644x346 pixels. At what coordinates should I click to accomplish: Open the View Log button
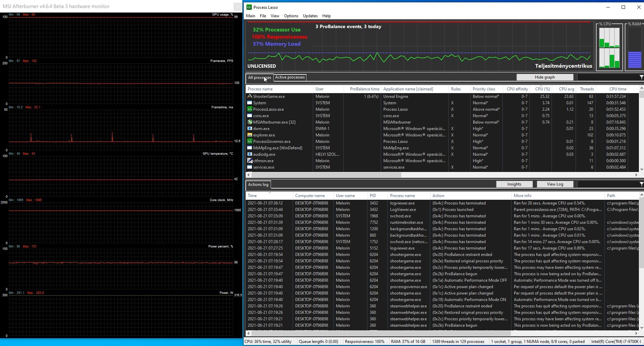(555, 184)
